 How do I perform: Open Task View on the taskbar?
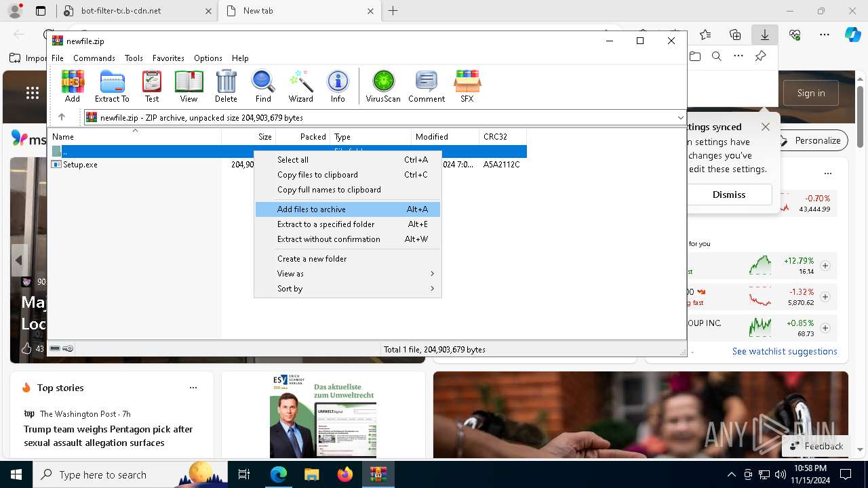pos(244,474)
